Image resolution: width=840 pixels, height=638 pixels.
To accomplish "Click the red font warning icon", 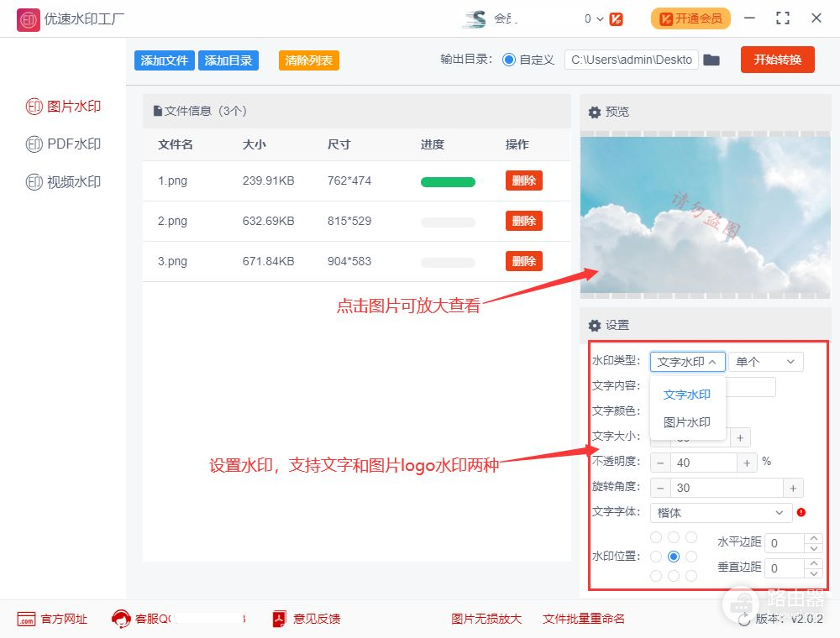I will [801, 512].
